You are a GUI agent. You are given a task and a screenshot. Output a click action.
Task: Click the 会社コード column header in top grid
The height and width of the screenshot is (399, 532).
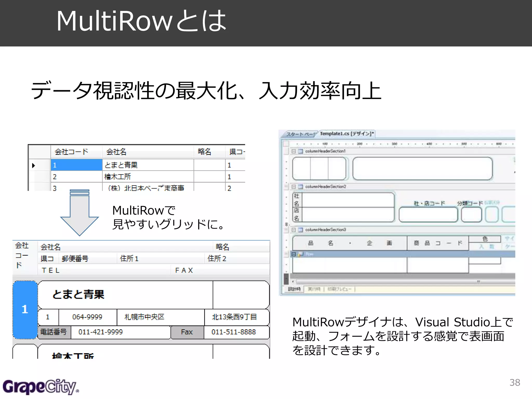76,151
